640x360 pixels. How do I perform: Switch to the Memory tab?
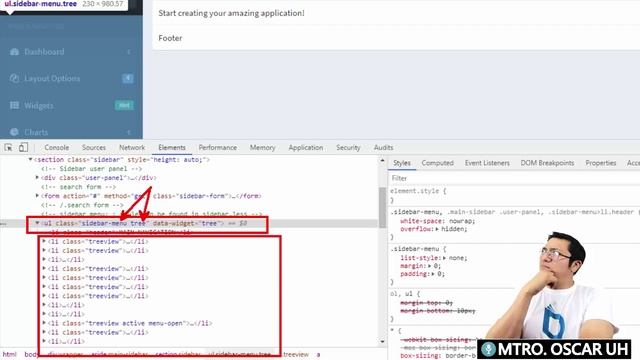tap(262, 147)
